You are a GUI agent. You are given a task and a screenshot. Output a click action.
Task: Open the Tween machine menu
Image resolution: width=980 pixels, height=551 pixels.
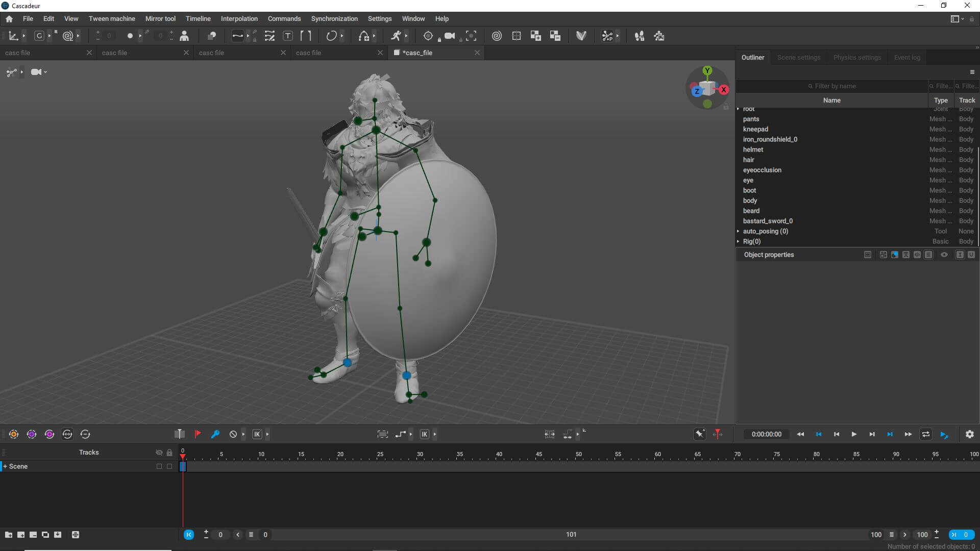[x=112, y=18]
